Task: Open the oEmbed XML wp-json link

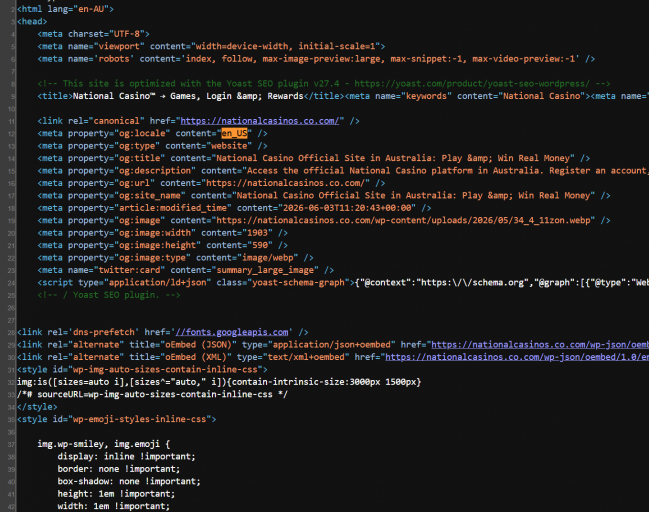Action: pos(517,357)
